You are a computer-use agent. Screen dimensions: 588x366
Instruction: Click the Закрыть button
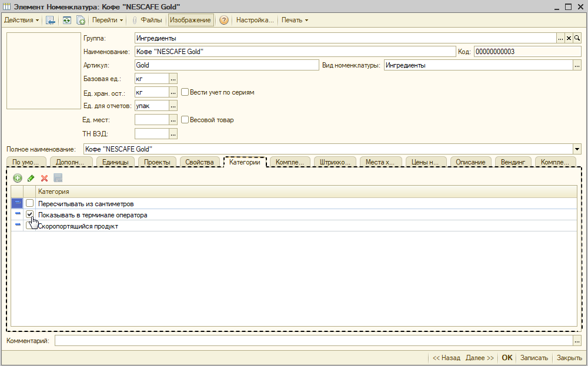pos(569,358)
